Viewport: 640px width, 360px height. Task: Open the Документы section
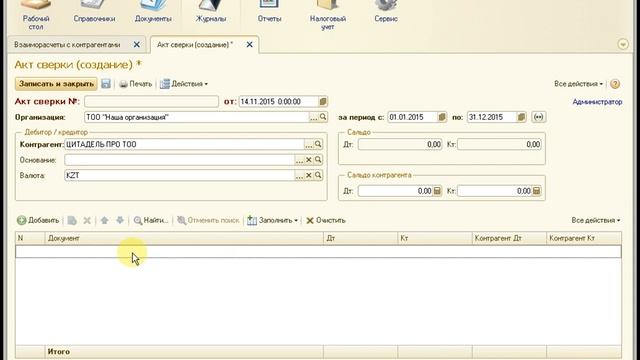(153, 12)
